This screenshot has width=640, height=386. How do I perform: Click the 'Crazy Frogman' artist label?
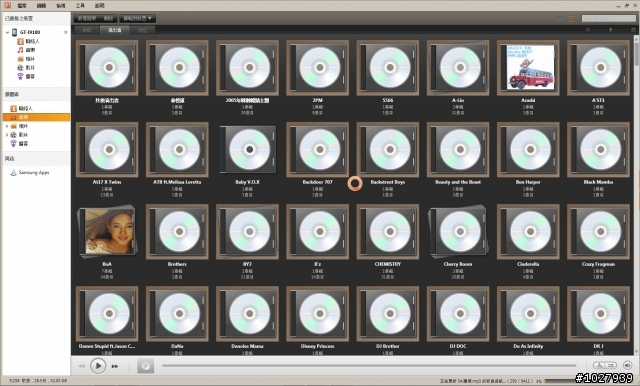(x=598, y=264)
